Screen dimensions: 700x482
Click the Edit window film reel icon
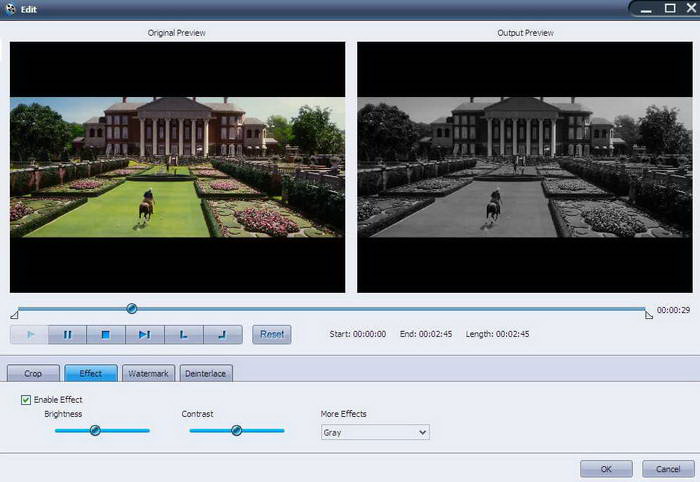[x=10, y=9]
